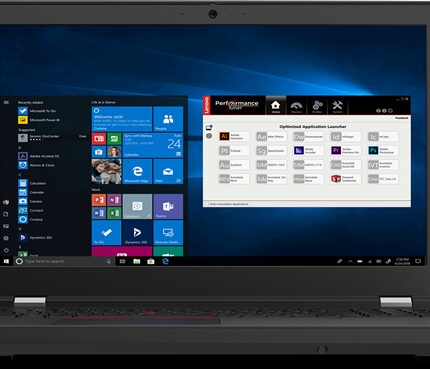The width and height of the screenshot is (430, 369).
Task: Launch Adobe Premiere Pro from the launcher
Action: (x=346, y=151)
